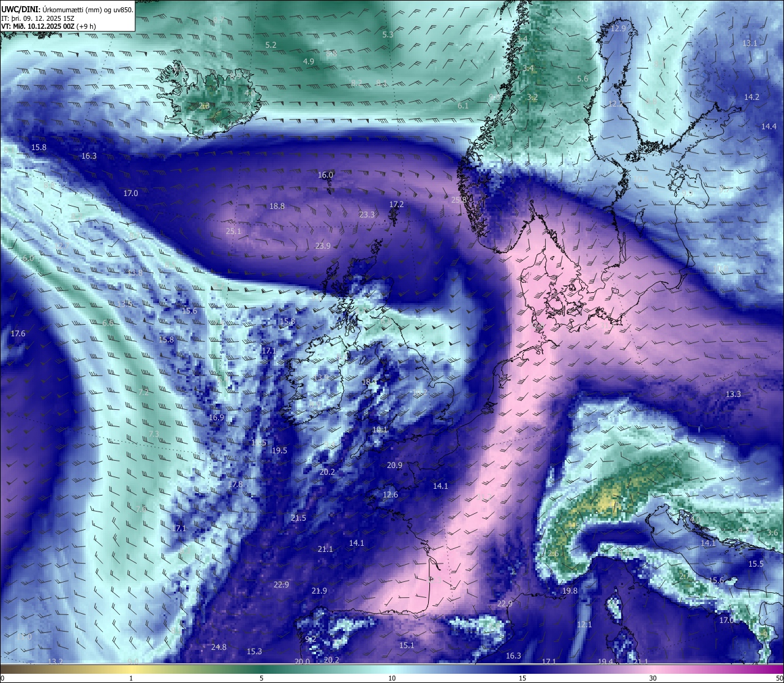Viewport: 784px width, 683px height.
Task: Click the 10 tick label on the color scale
Action: coord(392,678)
